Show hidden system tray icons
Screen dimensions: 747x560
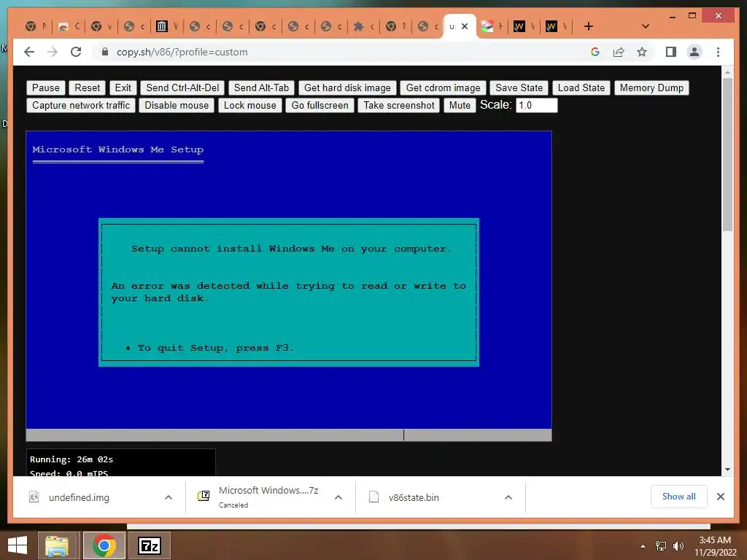[x=643, y=546]
